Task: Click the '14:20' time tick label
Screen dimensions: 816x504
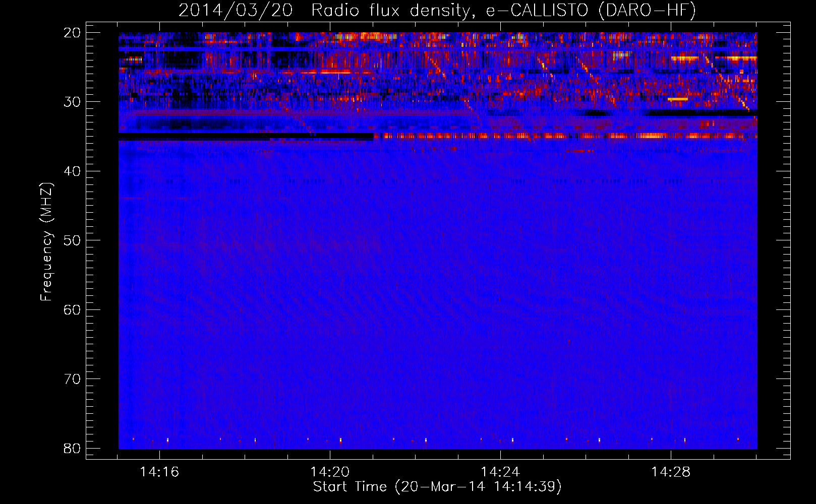Action: click(330, 472)
